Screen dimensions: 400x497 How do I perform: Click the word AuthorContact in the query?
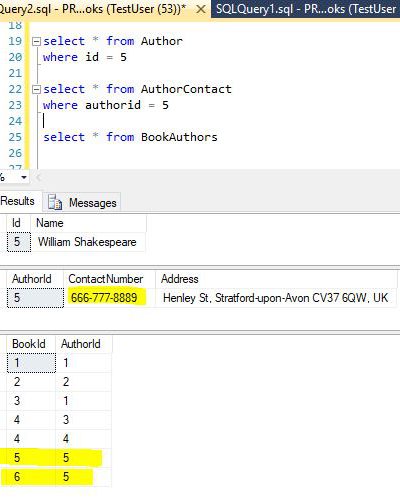click(x=186, y=89)
